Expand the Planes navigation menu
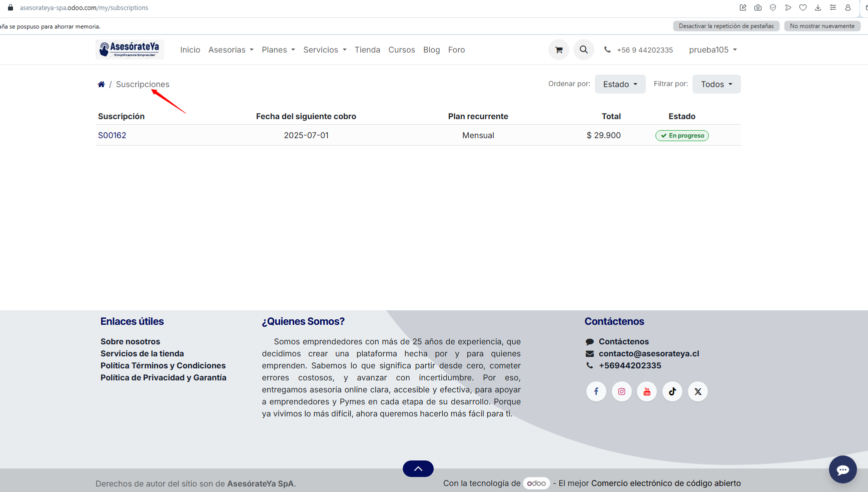Screen dimensions: 868x492 [278, 50]
